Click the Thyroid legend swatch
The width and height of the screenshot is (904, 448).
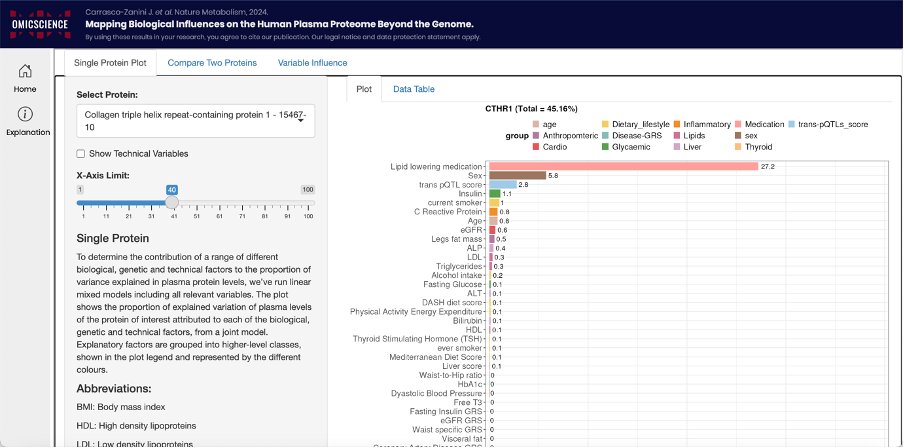738,147
